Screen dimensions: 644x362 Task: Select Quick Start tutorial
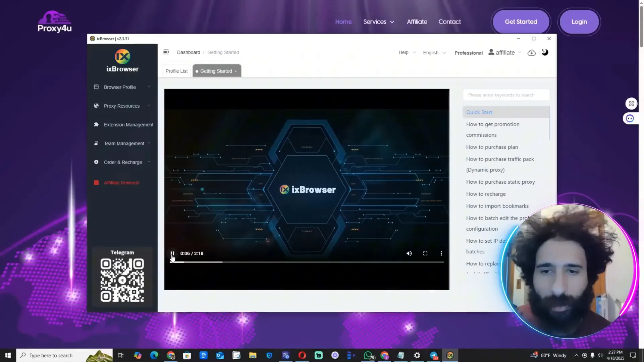pyautogui.click(x=506, y=112)
